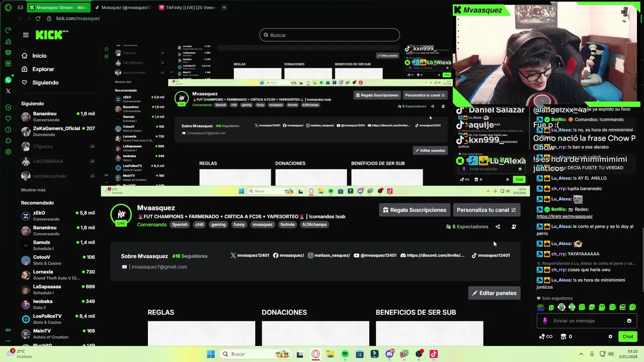This screenshot has height=362, width=644.
Task: Expand followed list with Mostrar más
Action: (33, 190)
